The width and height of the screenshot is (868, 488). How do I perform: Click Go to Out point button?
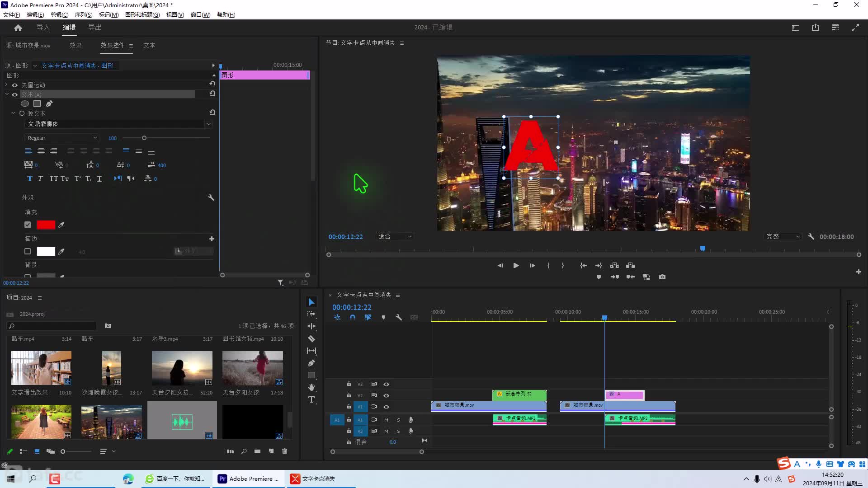click(x=599, y=266)
